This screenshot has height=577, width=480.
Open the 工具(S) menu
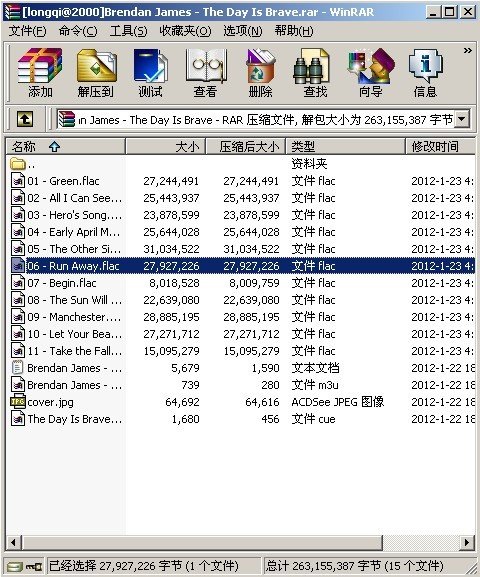click(x=128, y=31)
